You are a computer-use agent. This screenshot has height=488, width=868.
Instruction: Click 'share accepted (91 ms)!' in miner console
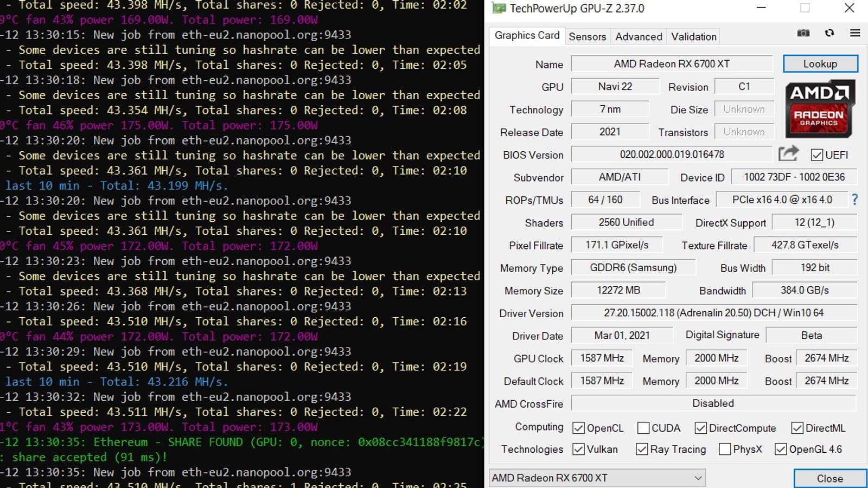pyautogui.click(x=83, y=457)
